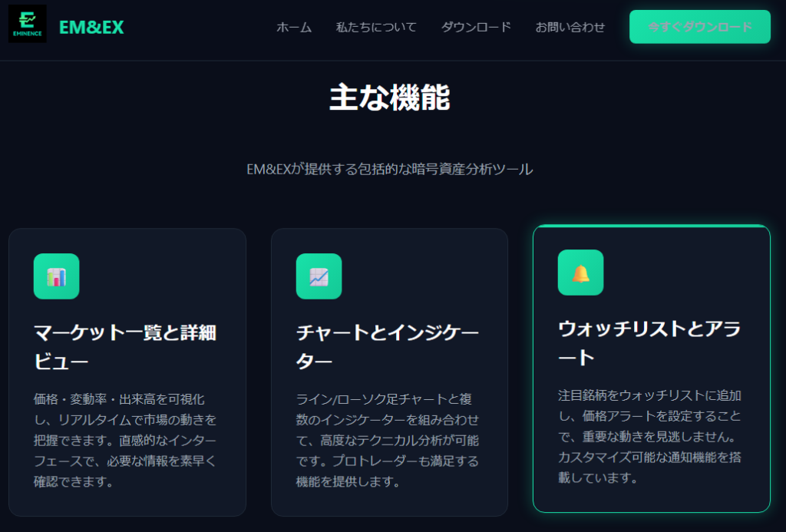The image size is (786, 532).
Task: Select the チャートとインジケーター card title
Action: pyautogui.click(x=388, y=346)
